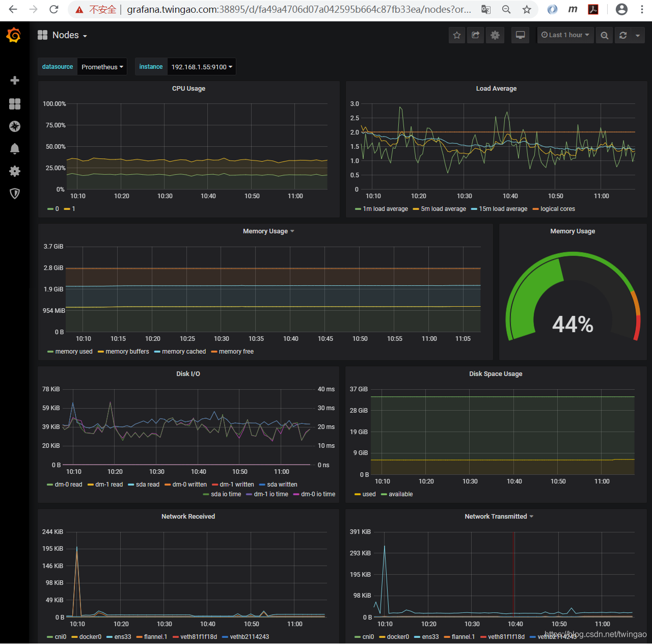Open the Grafana home logo

14,35
